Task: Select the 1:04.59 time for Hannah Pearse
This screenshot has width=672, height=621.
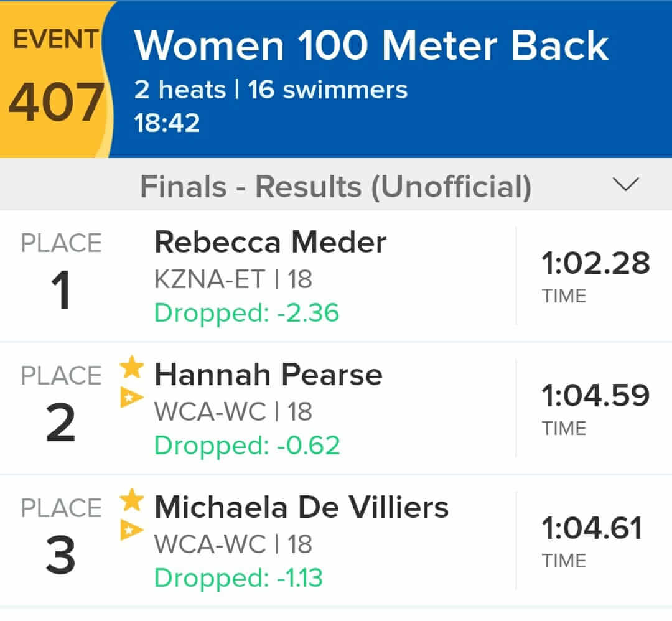Action: pyautogui.click(x=595, y=395)
